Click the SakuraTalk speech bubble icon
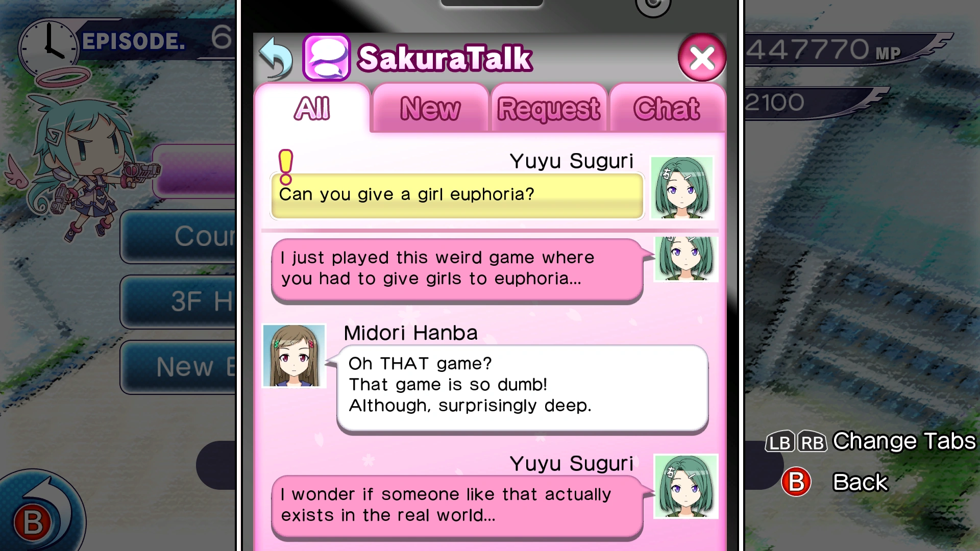The width and height of the screenshot is (980, 551). click(x=327, y=58)
